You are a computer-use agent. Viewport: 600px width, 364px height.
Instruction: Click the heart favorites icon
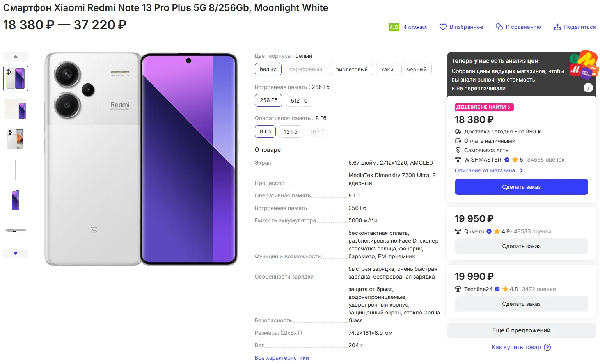click(x=443, y=27)
